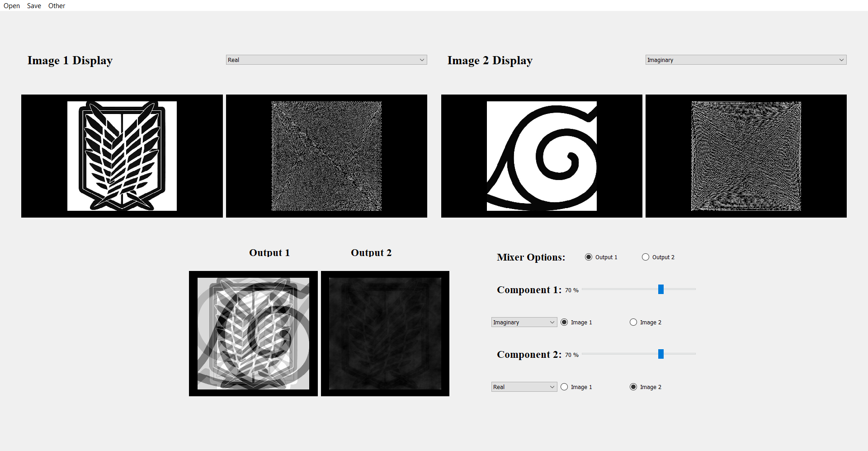
Task: Click the 'Image 1 Display' heading
Action: click(x=70, y=61)
